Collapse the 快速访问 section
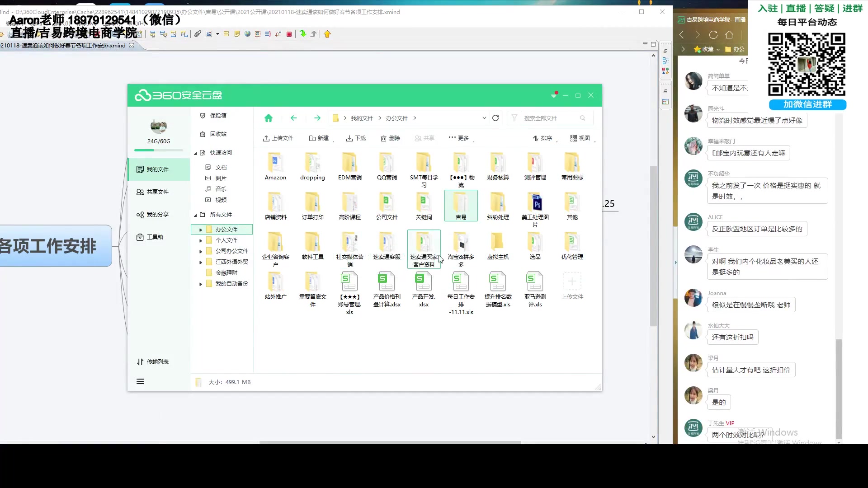 [195, 153]
